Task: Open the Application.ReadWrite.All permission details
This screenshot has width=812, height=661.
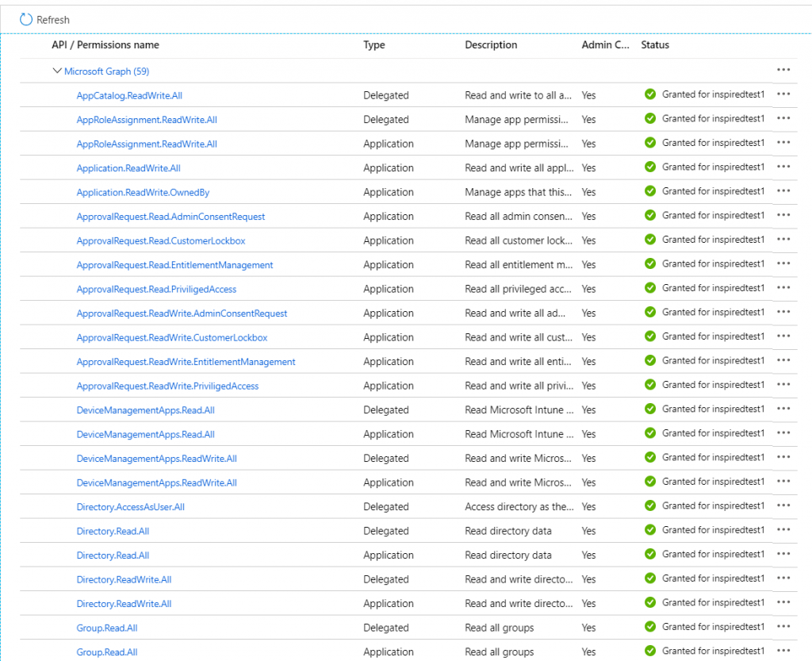Action: pos(128,168)
